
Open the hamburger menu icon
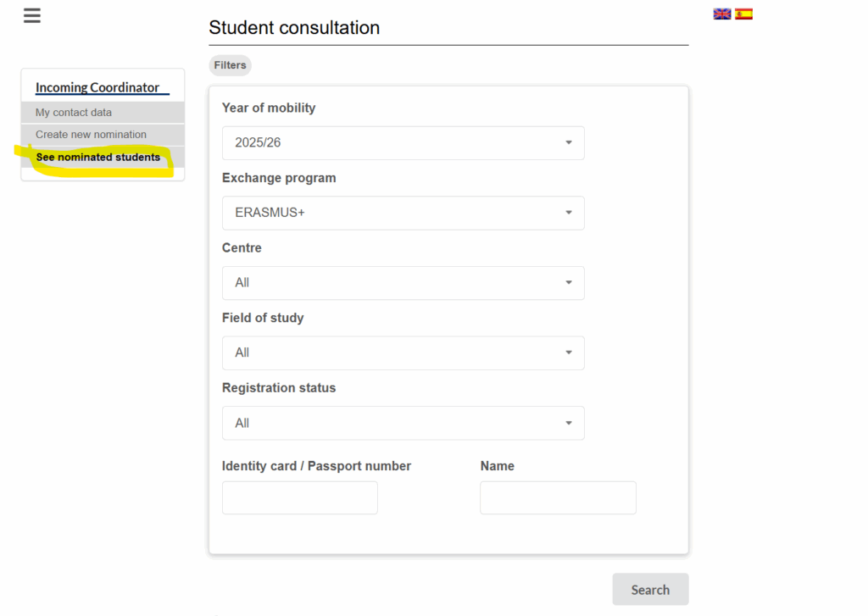coord(32,15)
